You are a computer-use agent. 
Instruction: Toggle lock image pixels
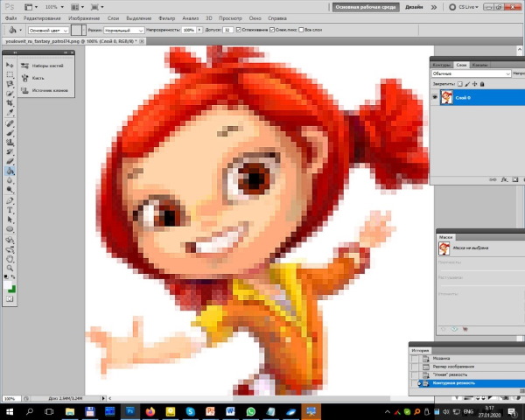pyautogui.click(x=467, y=84)
